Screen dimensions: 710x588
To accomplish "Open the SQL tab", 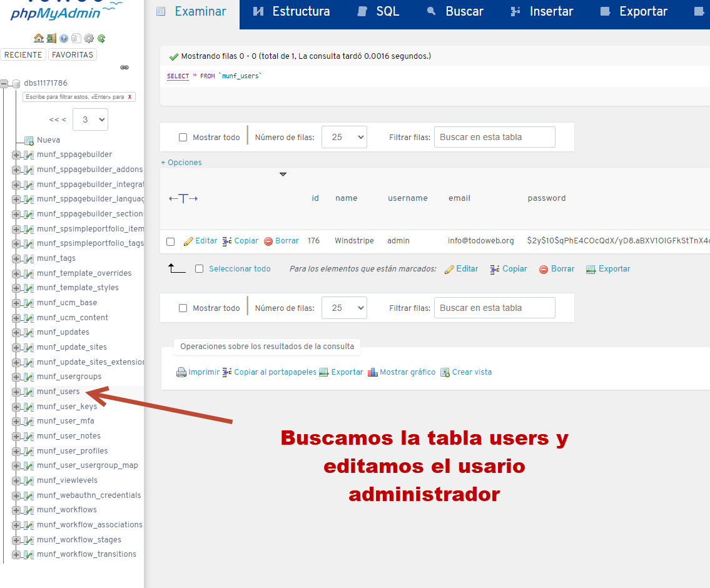I will tap(378, 11).
